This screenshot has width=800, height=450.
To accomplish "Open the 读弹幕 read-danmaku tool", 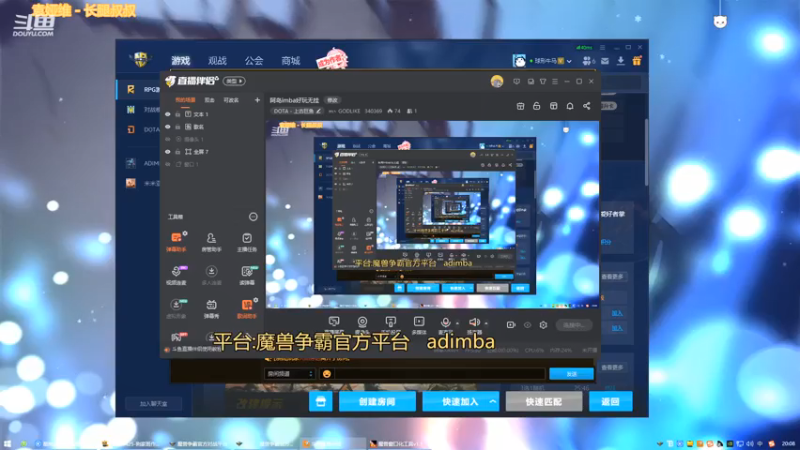I will 247,274.
